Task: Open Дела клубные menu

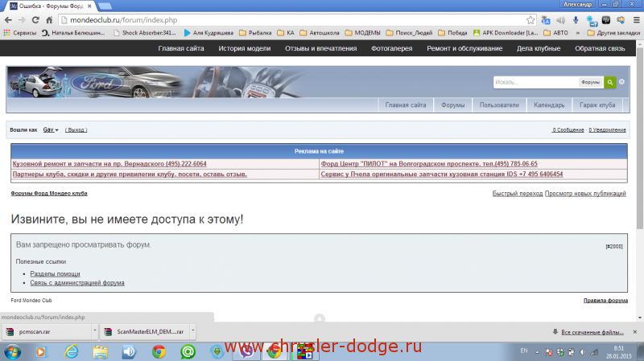Action: coord(539,48)
